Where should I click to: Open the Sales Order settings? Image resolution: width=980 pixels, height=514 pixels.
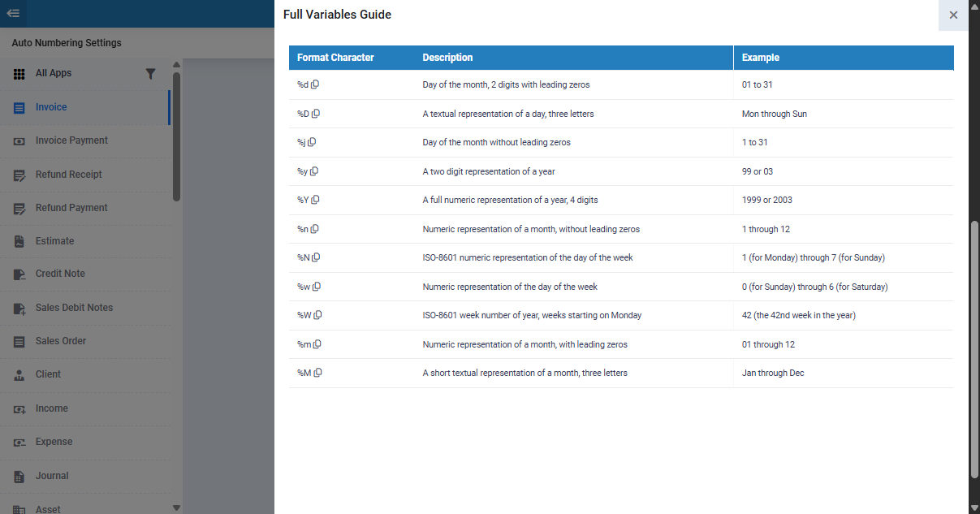(x=61, y=341)
